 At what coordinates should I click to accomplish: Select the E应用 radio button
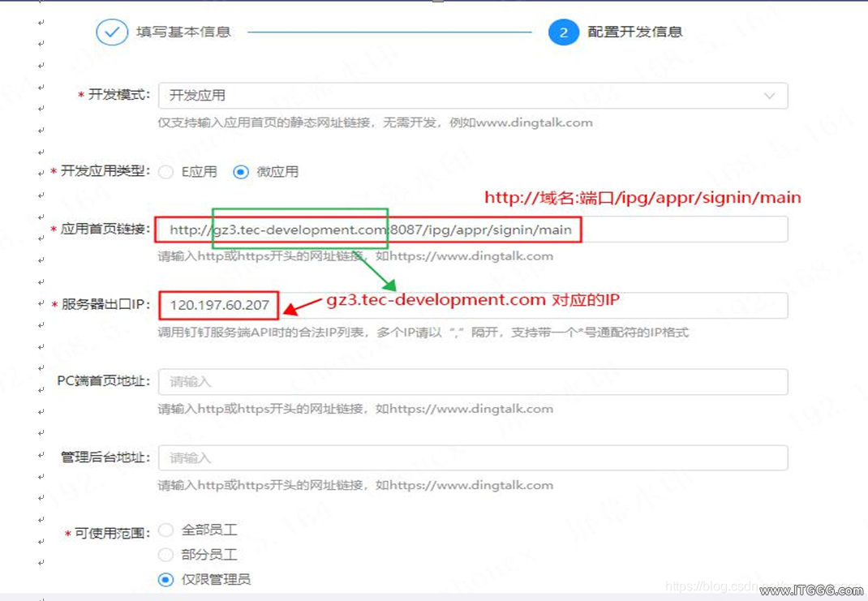tap(166, 172)
